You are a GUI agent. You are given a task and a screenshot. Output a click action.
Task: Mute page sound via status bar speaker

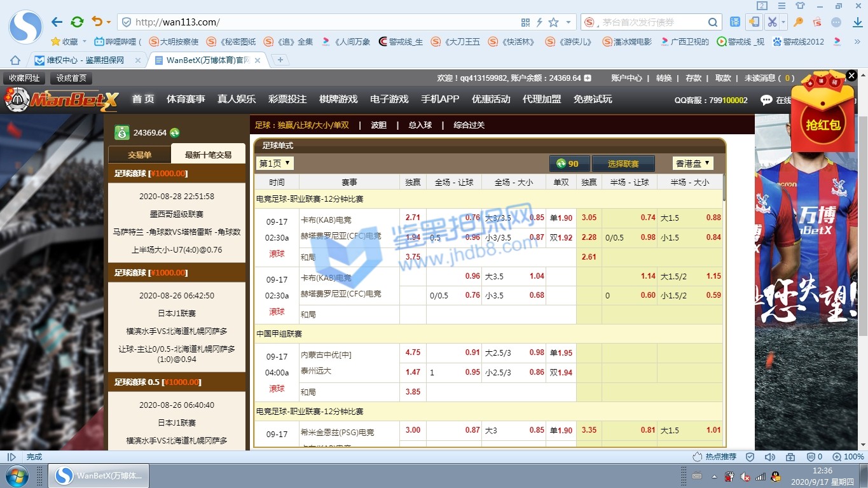tap(769, 457)
